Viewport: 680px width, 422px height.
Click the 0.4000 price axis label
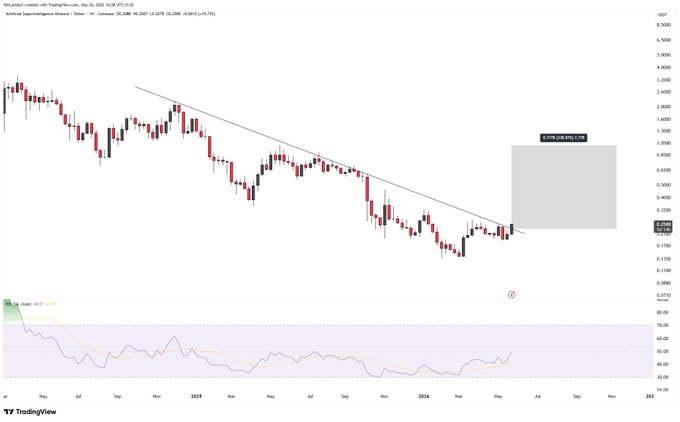664,197
